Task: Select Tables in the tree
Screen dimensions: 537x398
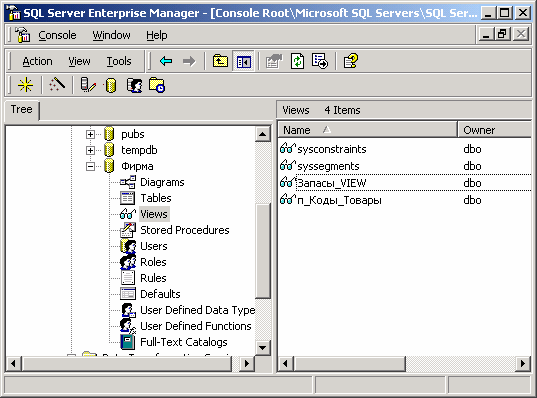Action: [x=156, y=198]
